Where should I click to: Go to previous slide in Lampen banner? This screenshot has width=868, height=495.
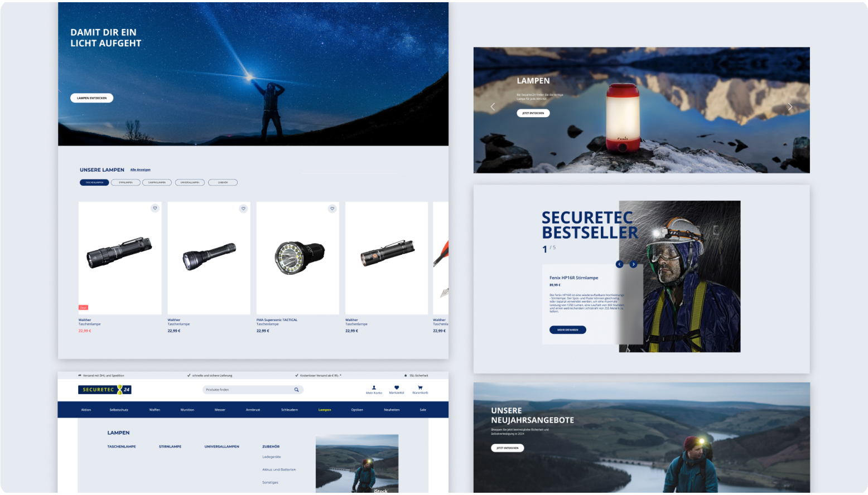493,106
